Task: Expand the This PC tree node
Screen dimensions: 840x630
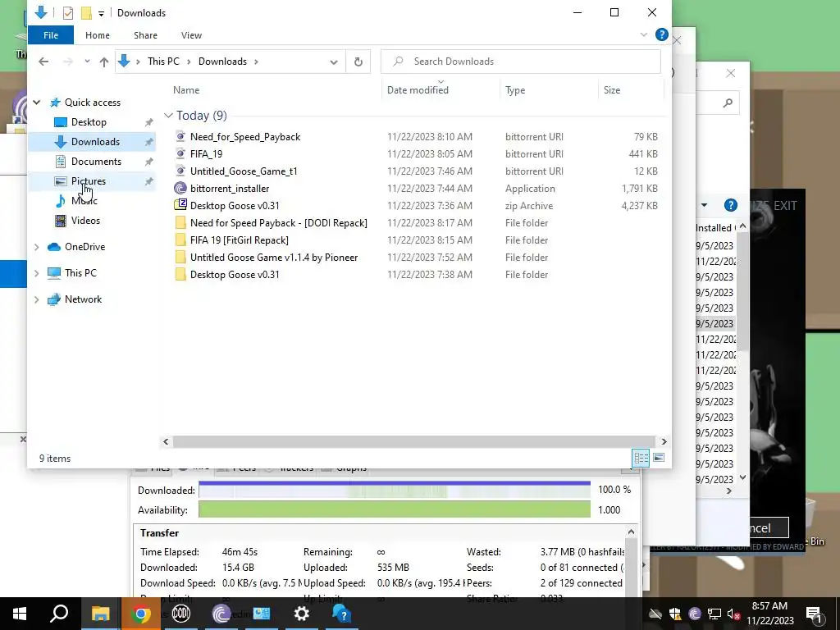Action: [37, 273]
